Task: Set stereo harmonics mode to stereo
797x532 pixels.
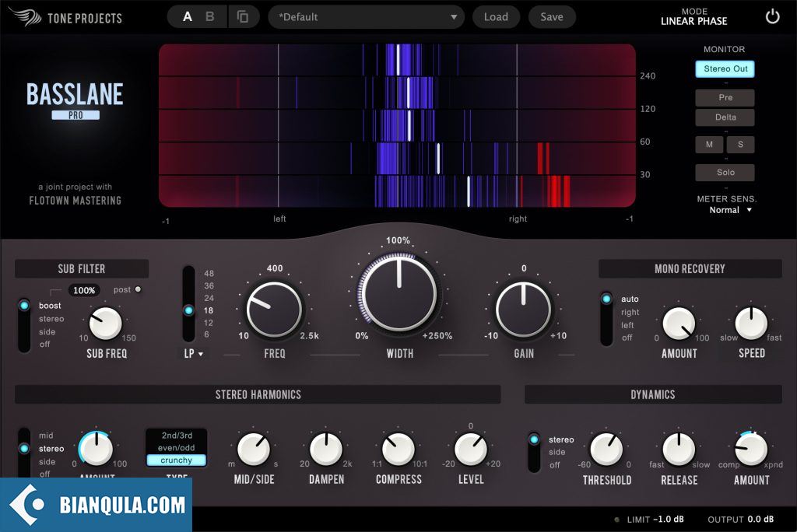Action: point(51,449)
